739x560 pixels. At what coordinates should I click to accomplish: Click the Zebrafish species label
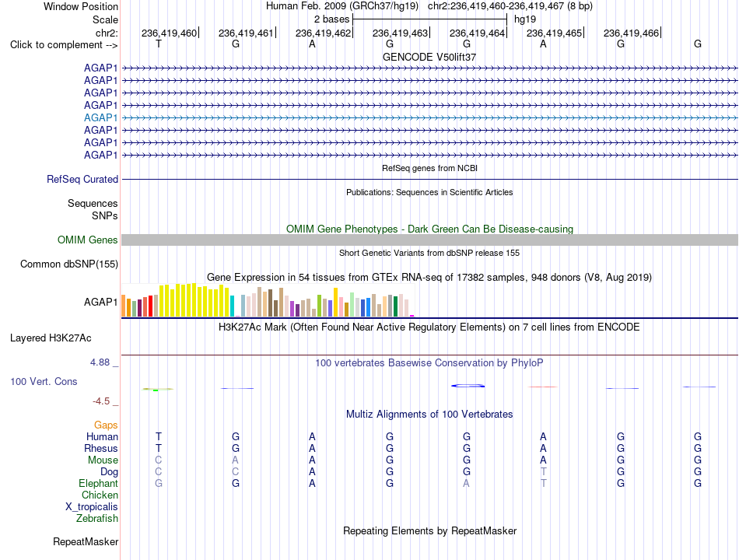(x=97, y=518)
